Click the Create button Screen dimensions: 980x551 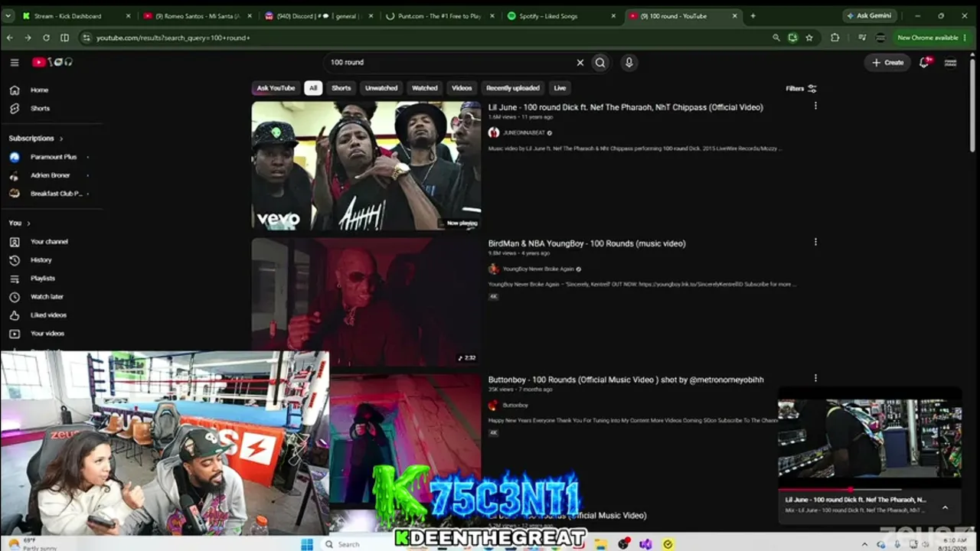pos(888,63)
